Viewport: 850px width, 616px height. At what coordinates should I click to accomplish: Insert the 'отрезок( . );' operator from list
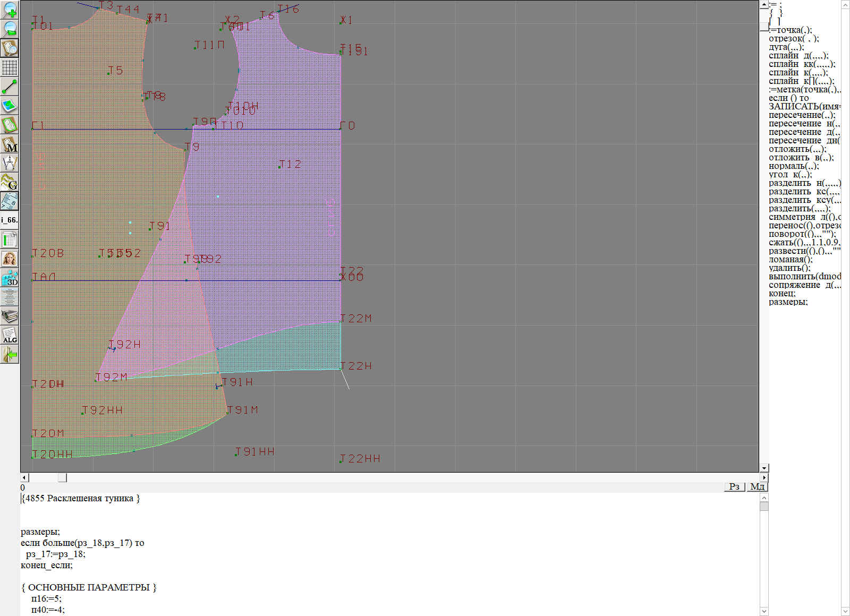tap(794, 39)
